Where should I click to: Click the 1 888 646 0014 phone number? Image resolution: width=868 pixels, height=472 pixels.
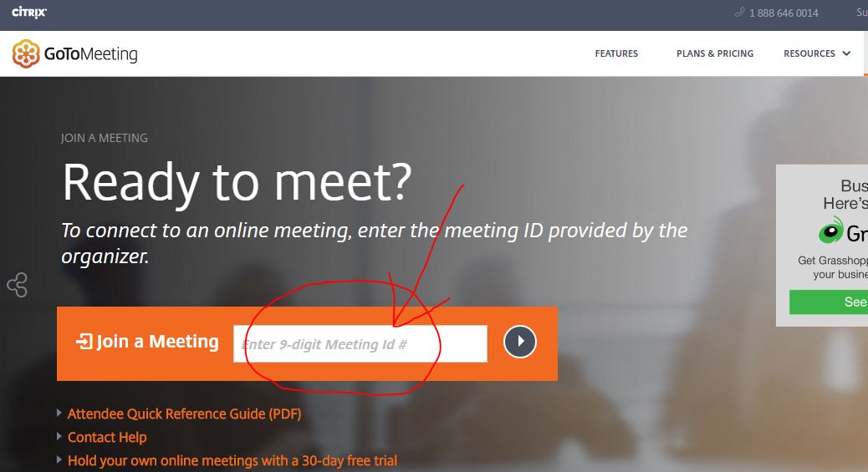pos(784,13)
